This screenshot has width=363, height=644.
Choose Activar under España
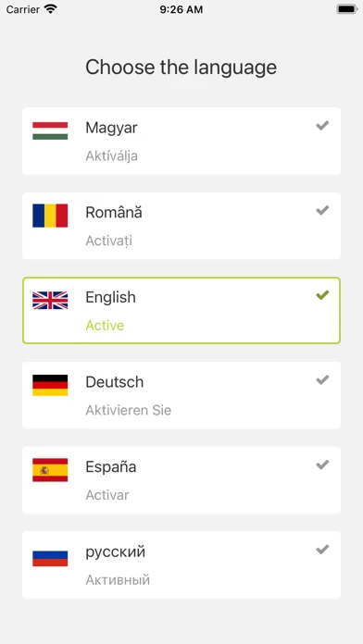[107, 495]
